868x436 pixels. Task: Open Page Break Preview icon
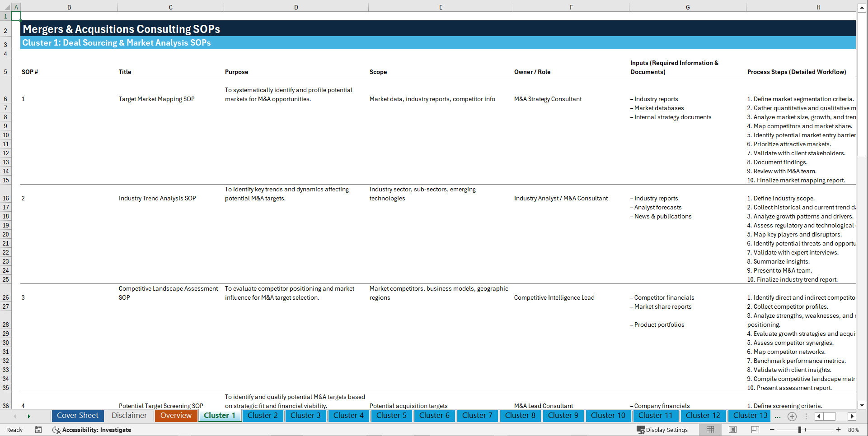[x=754, y=430]
